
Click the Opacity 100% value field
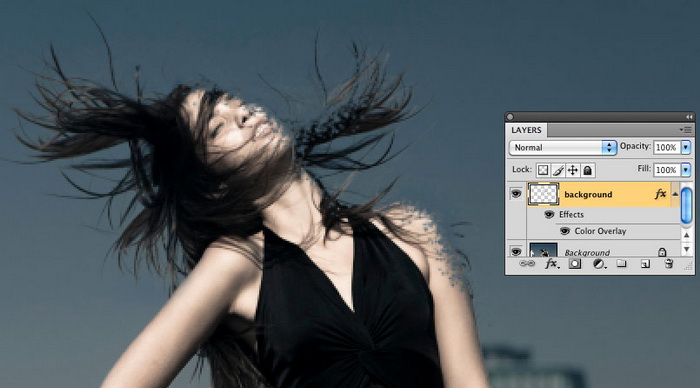667,147
